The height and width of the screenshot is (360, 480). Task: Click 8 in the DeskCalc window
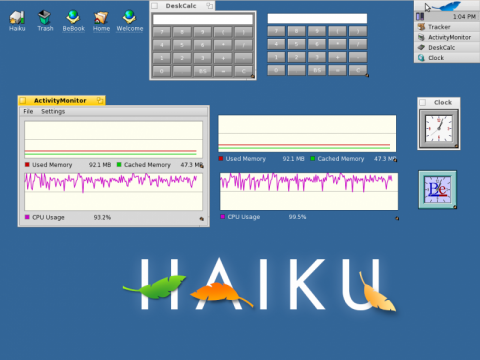pyautogui.click(x=182, y=32)
